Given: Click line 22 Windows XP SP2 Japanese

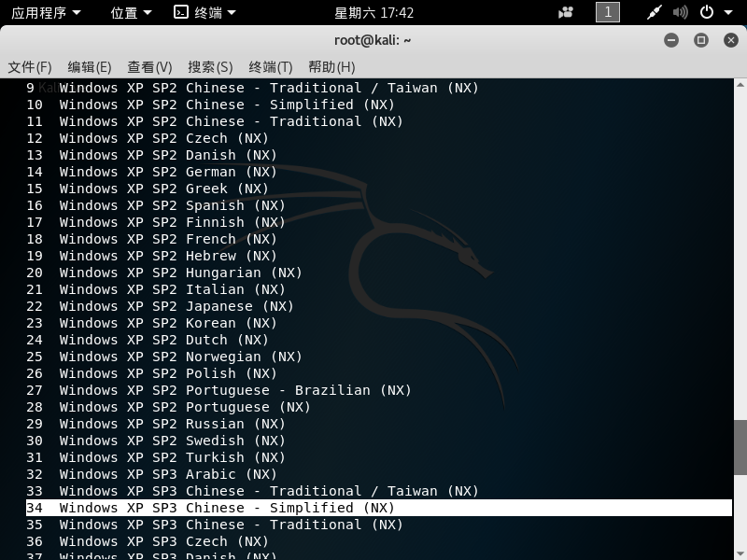Looking at the screenshot, I should tap(160, 306).
